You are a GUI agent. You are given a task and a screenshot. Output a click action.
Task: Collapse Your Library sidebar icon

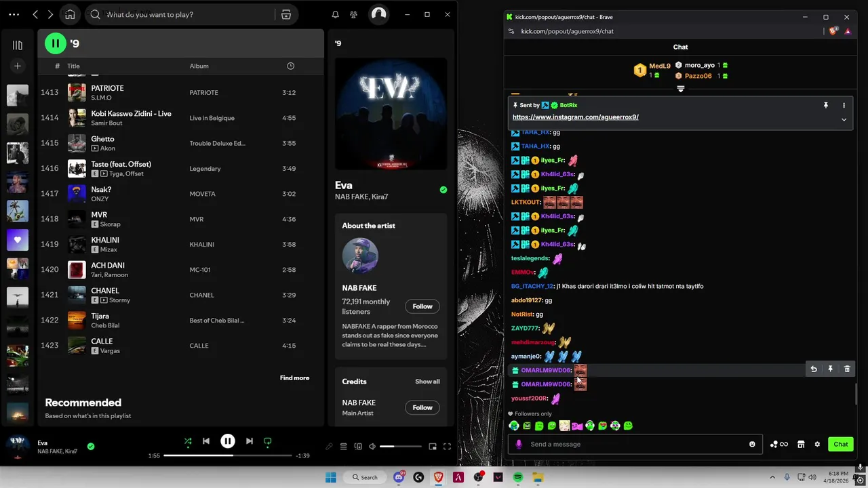click(18, 45)
